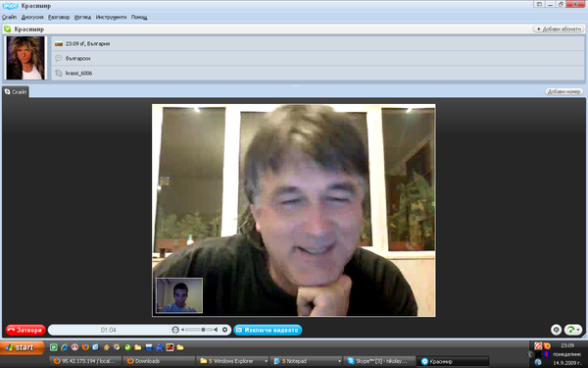Click the self-view video thumbnail
Viewport: 588px width, 368px height.
[179, 295]
